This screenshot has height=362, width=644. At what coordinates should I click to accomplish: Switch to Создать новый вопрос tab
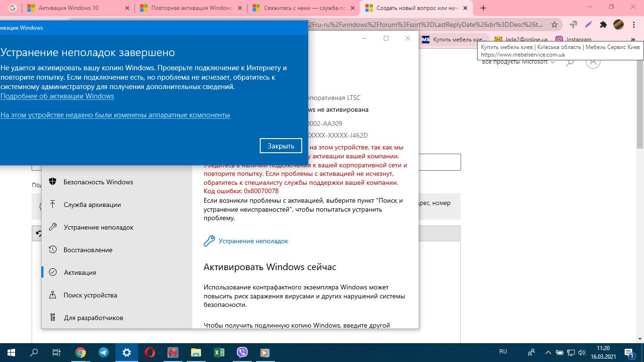(416, 8)
